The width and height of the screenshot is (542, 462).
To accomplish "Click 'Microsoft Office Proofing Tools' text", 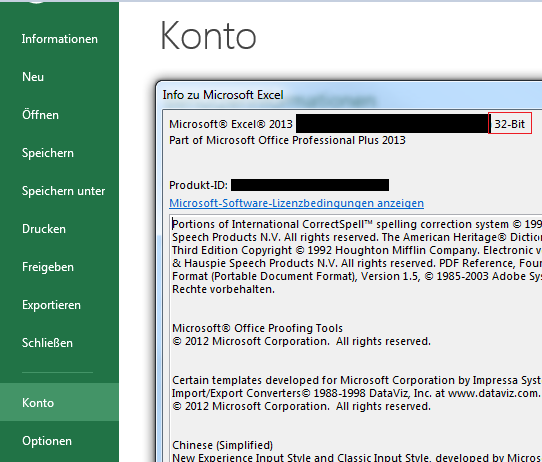I will tap(257, 328).
